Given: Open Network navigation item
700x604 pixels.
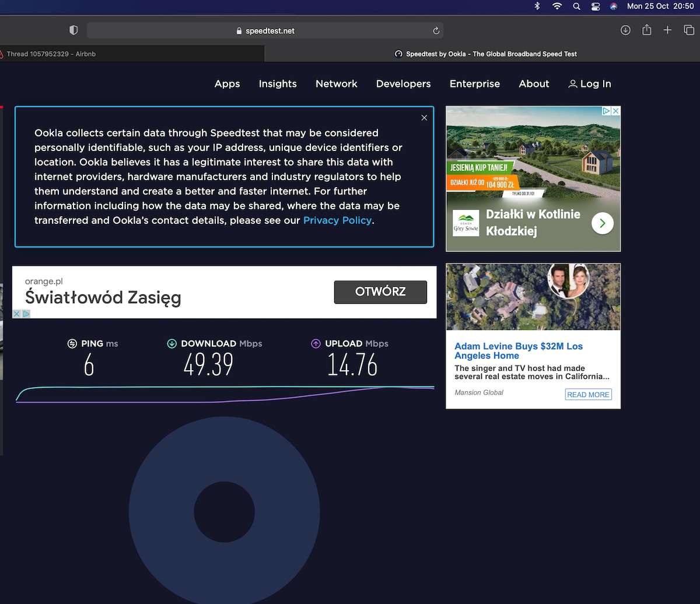Looking at the screenshot, I should pos(337,84).
